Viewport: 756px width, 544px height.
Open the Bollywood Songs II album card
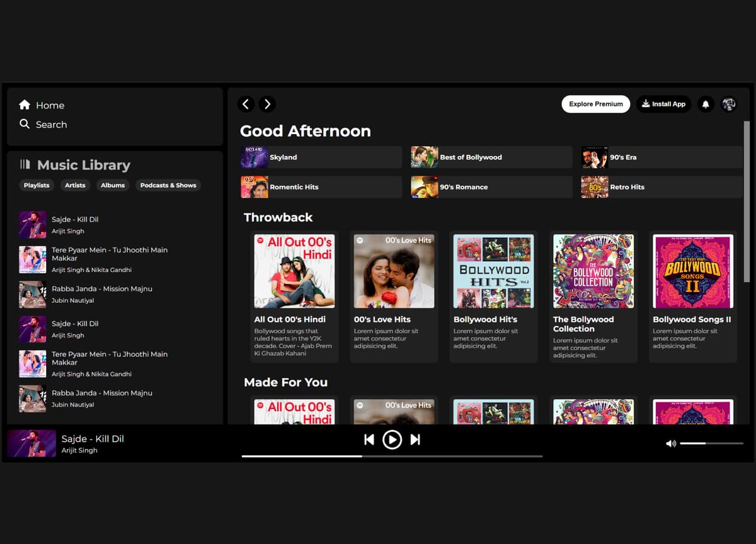(692, 296)
